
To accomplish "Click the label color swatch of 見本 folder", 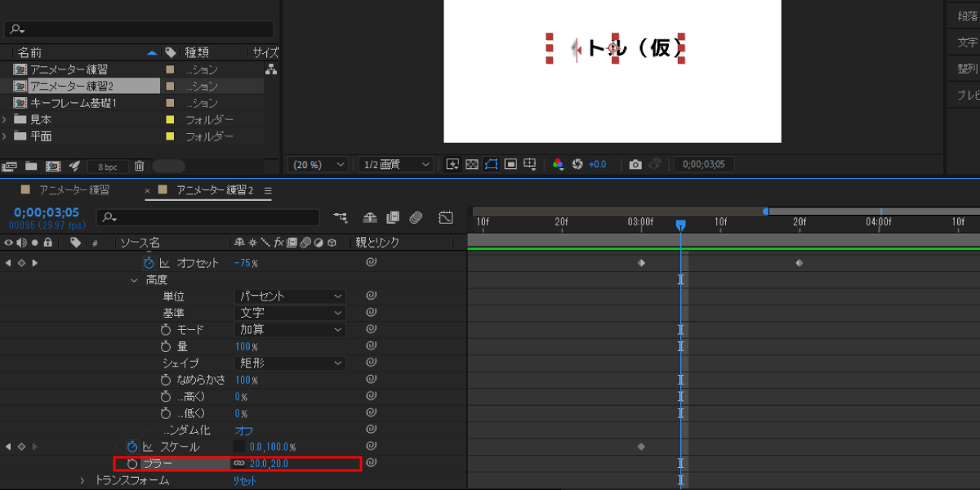I will point(170,119).
